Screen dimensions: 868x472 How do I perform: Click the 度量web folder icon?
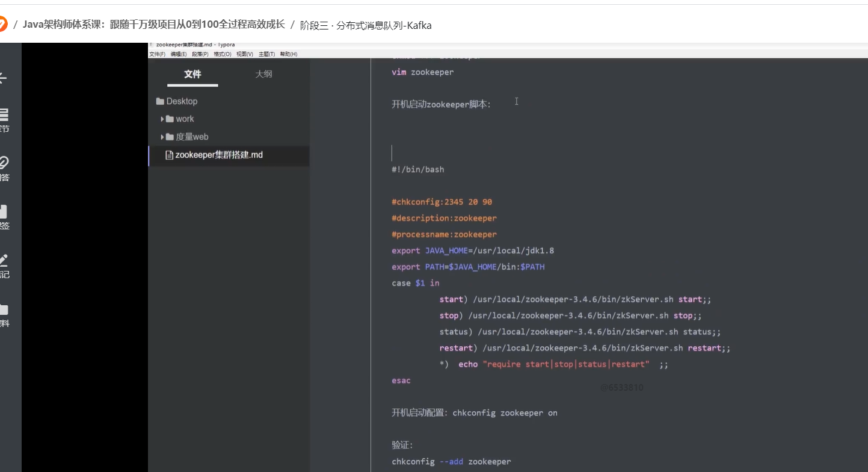coord(170,137)
